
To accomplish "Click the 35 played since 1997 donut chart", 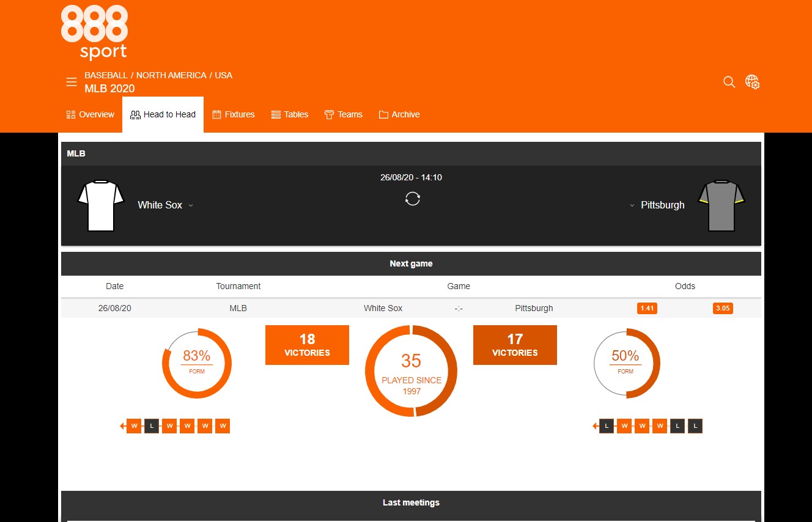I will point(412,371).
